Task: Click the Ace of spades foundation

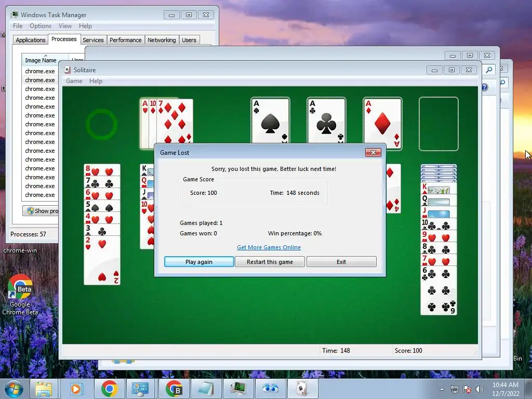Action: (x=270, y=121)
